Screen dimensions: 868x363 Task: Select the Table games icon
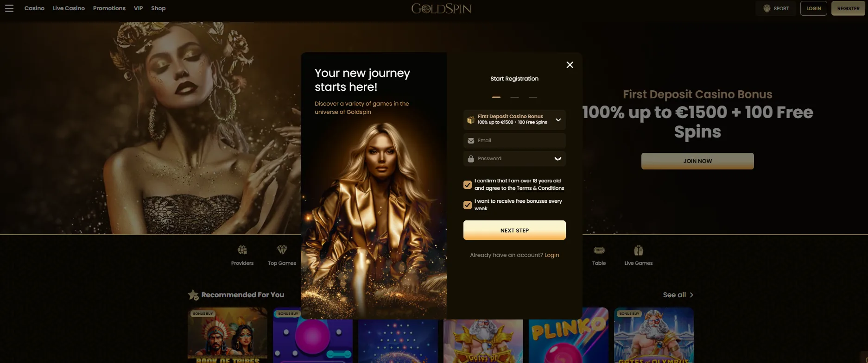pos(599,250)
